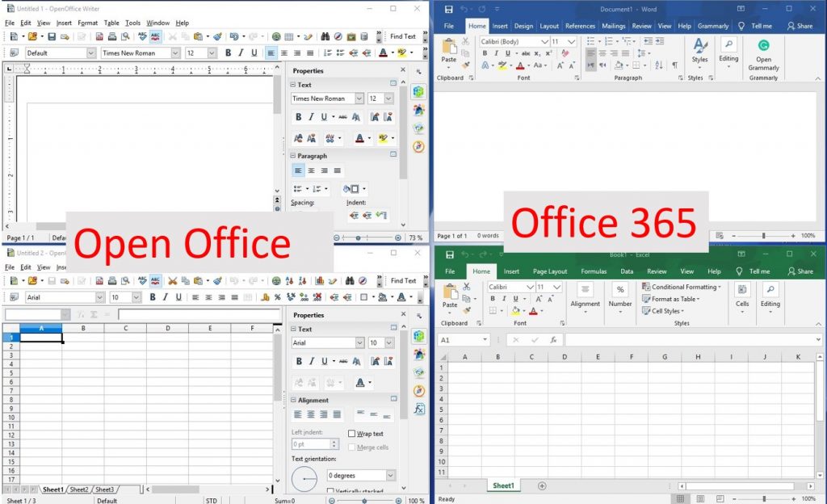Click Hyperlink globe icon in Writer toolbar
Screen dimensions: 827x504
pos(276,36)
